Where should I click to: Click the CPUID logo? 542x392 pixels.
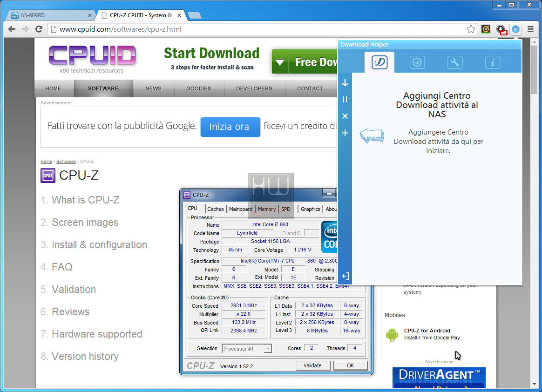point(92,56)
